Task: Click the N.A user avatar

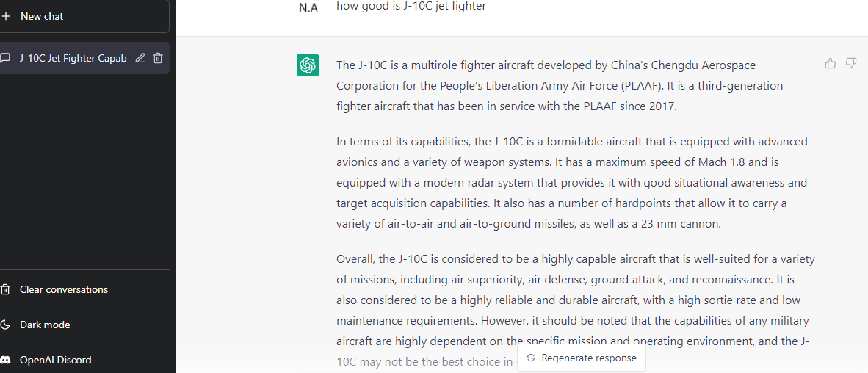Action: pyautogui.click(x=309, y=8)
